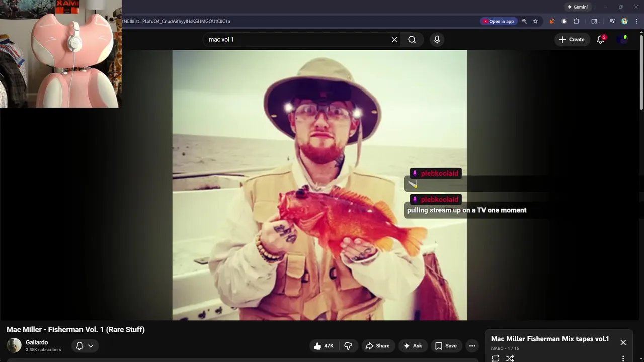Dislike the video
This screenshot has width=644, height=362.
point(348,346)
